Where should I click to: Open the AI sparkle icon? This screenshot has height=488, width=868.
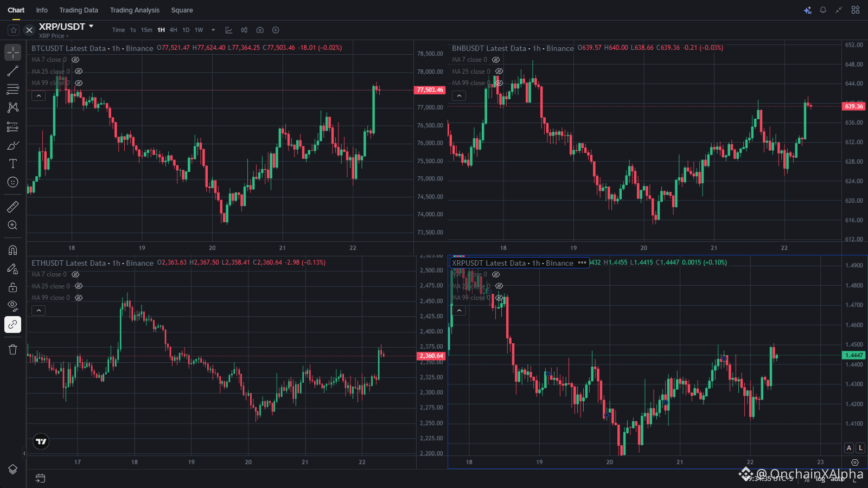click(x=808, y=10)
